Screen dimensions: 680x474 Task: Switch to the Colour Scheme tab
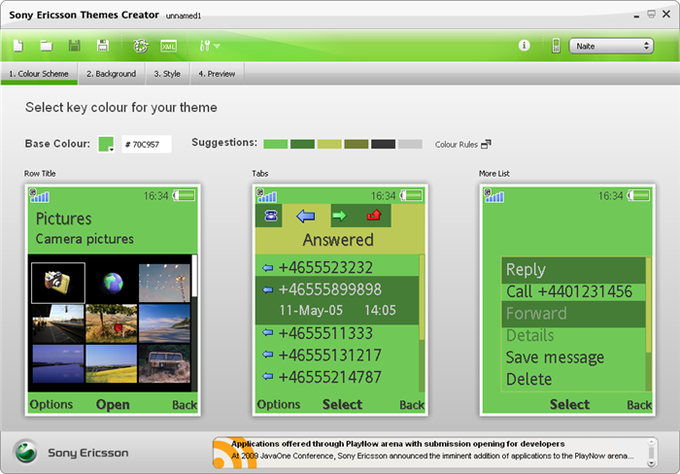coord(39,74)
